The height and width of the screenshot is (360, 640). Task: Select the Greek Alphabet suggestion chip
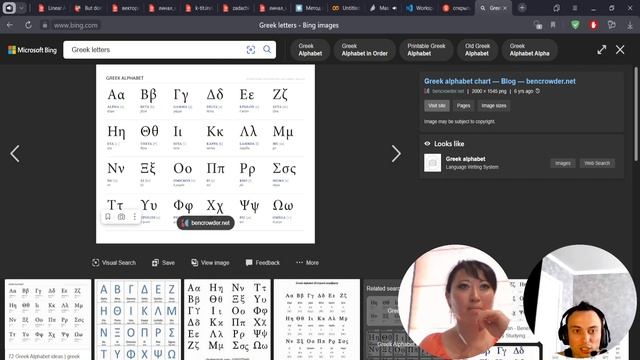[310, 50]
